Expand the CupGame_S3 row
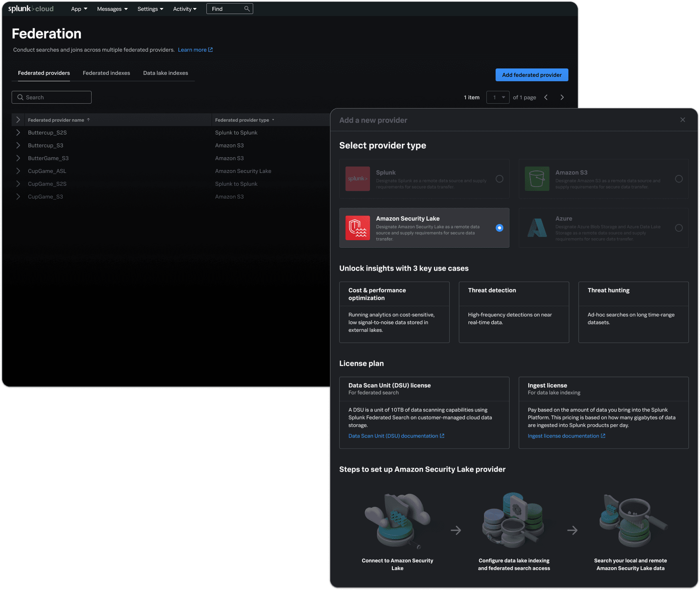Screen dimensions: 700x590 pyautogui.click(x=18, y=197)
